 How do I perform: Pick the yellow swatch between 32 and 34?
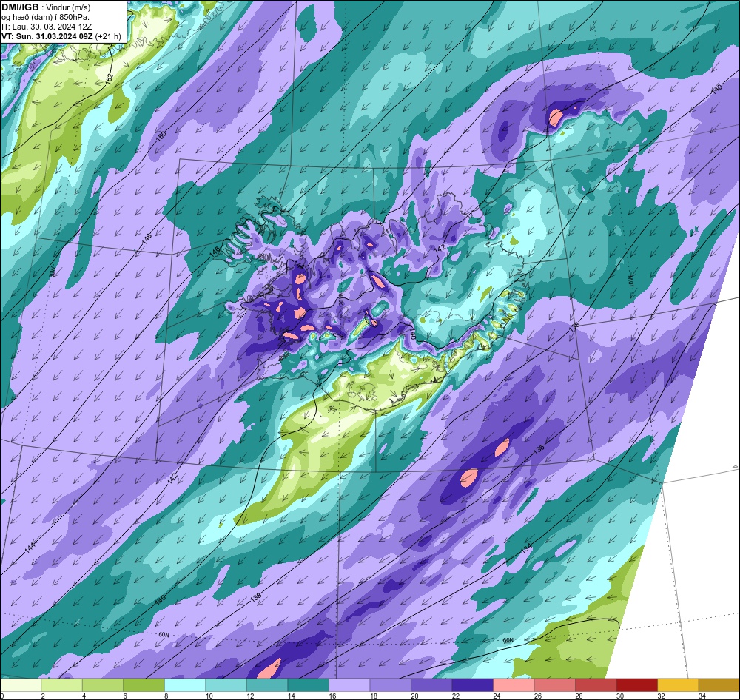point(678,685)
